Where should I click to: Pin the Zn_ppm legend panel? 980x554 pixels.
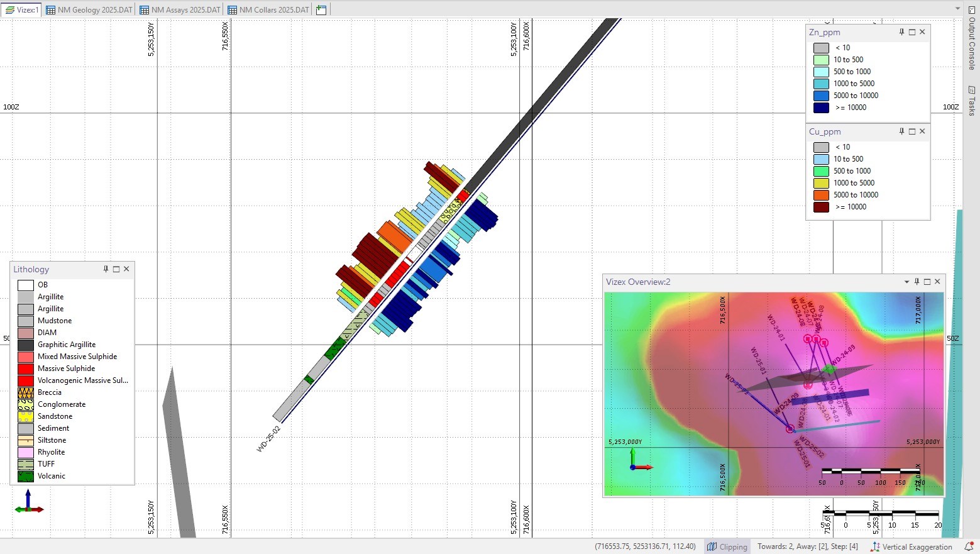pyautogui.click(x=901, y=32)
